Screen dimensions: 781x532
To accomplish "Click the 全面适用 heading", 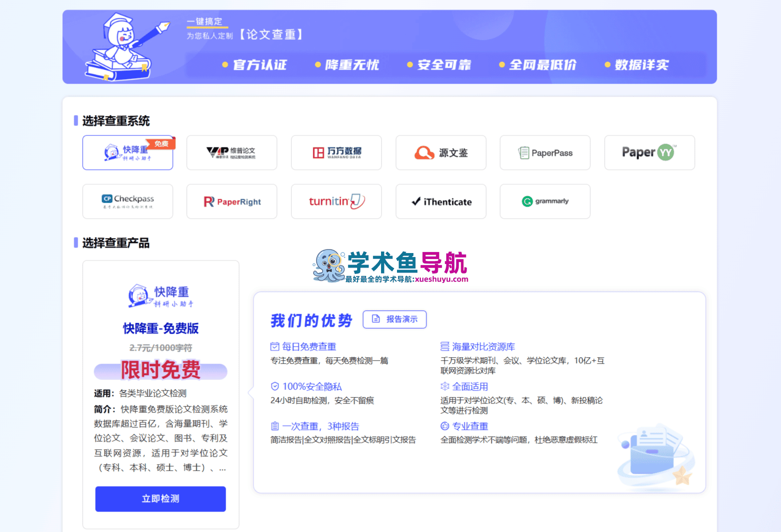I will (470, 386).
